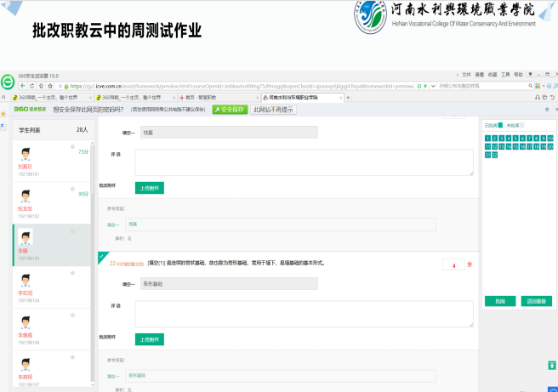Select question number 1 in grid
Viewport: 558px width, 392px height.
(487, 138)
